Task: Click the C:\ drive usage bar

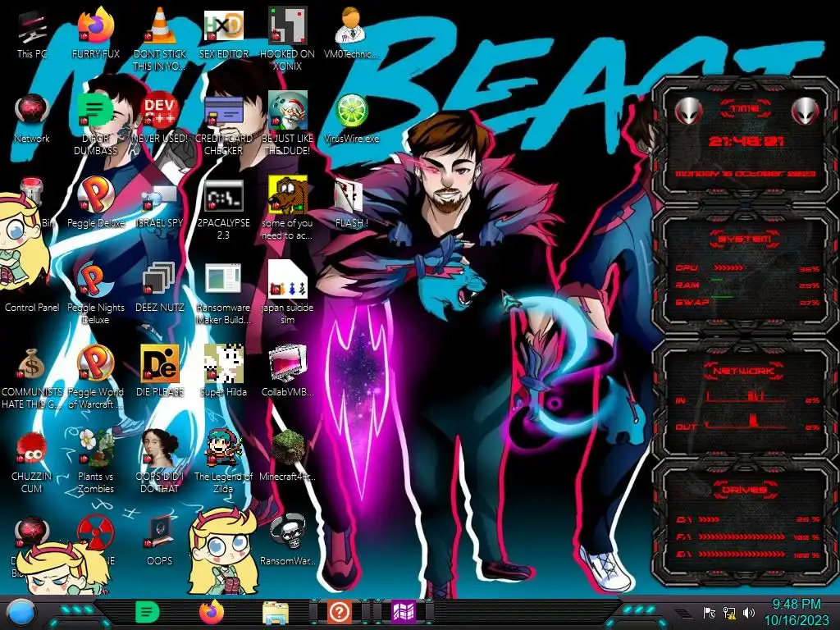Action: click(x=709, y=519)
